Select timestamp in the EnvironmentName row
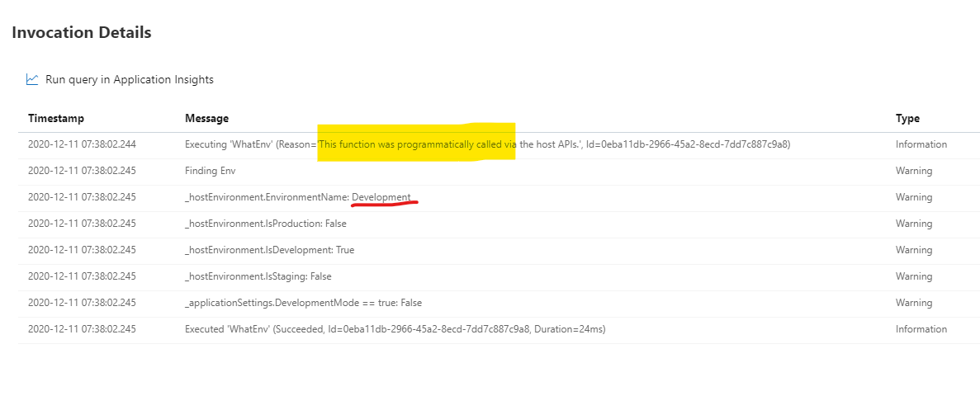The image size is (980, 396). pyautogui.click(x=82, y=196)
